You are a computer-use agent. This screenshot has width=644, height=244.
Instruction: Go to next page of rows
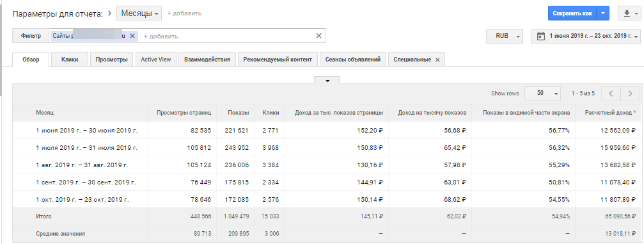click(630, 94)
